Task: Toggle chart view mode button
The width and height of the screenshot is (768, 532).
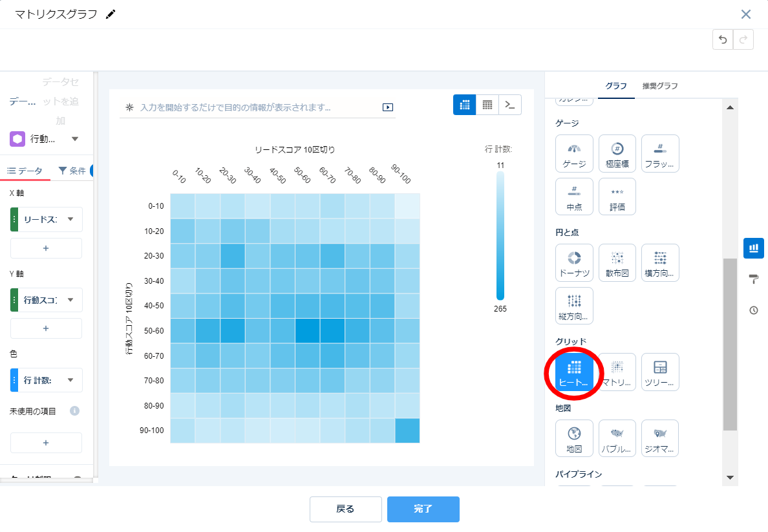Action: (465, 105)
